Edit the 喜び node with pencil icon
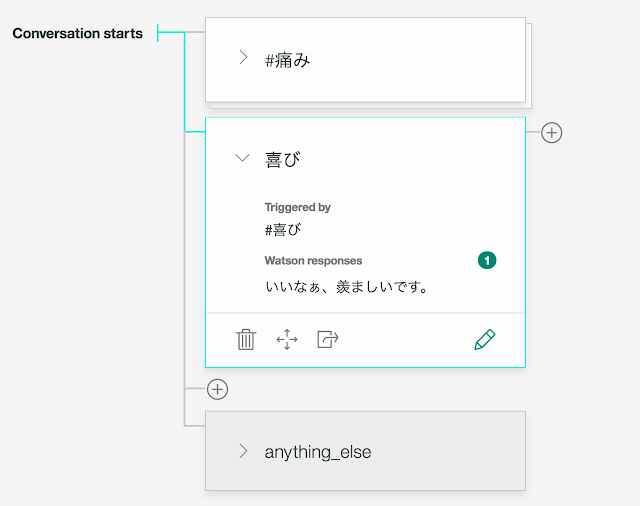Screen dimensions: 640x506 point(485,339)
